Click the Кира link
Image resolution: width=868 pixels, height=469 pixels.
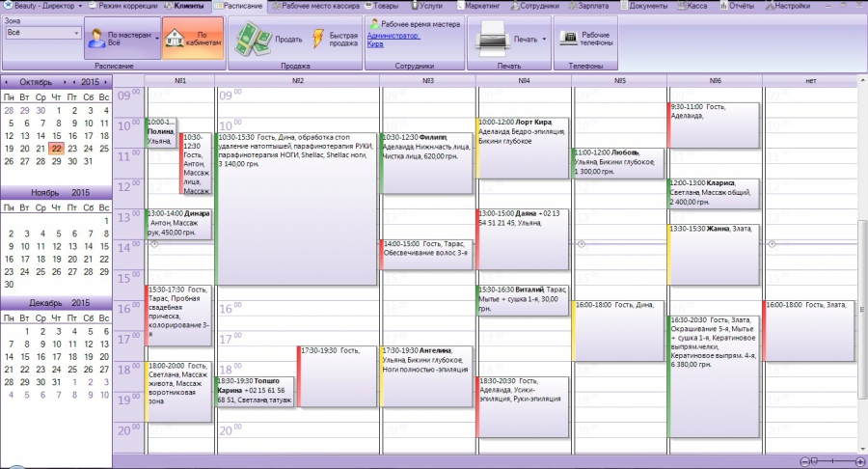375,43
